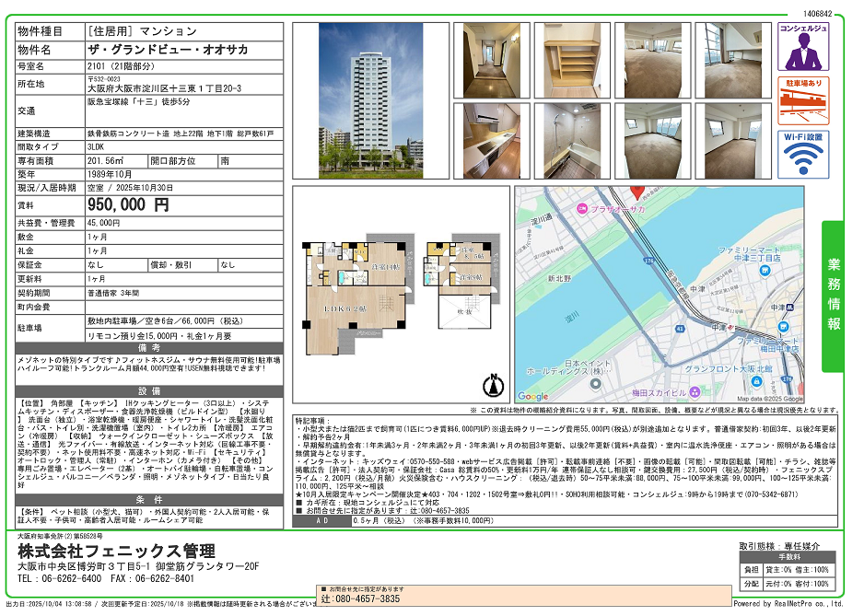This screenshot has width=864, height=616.
Task: Select the blue Wi-Fi installed icon
Action: [803, 153]
